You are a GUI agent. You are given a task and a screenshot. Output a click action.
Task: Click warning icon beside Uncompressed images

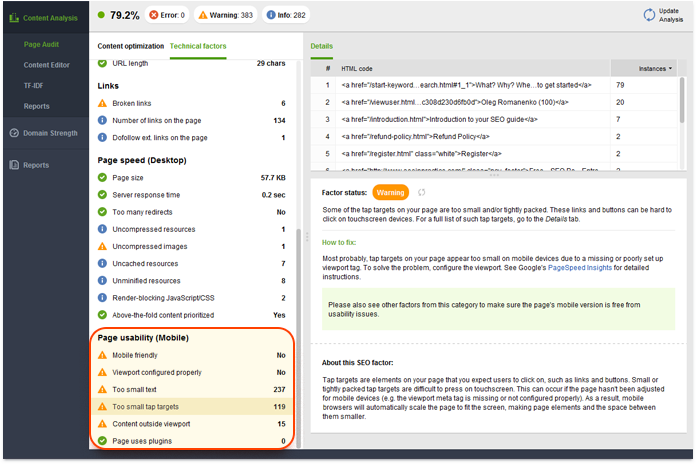tap(102, 246)
